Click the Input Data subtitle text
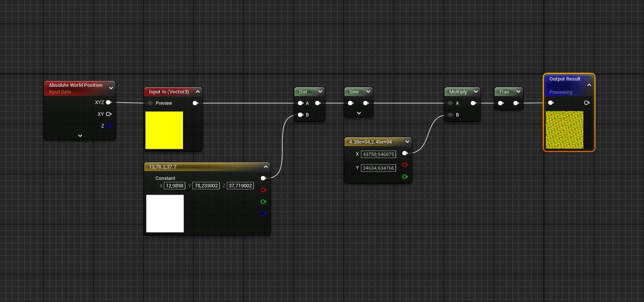644x302 pixels. click(x=60, y=92)
